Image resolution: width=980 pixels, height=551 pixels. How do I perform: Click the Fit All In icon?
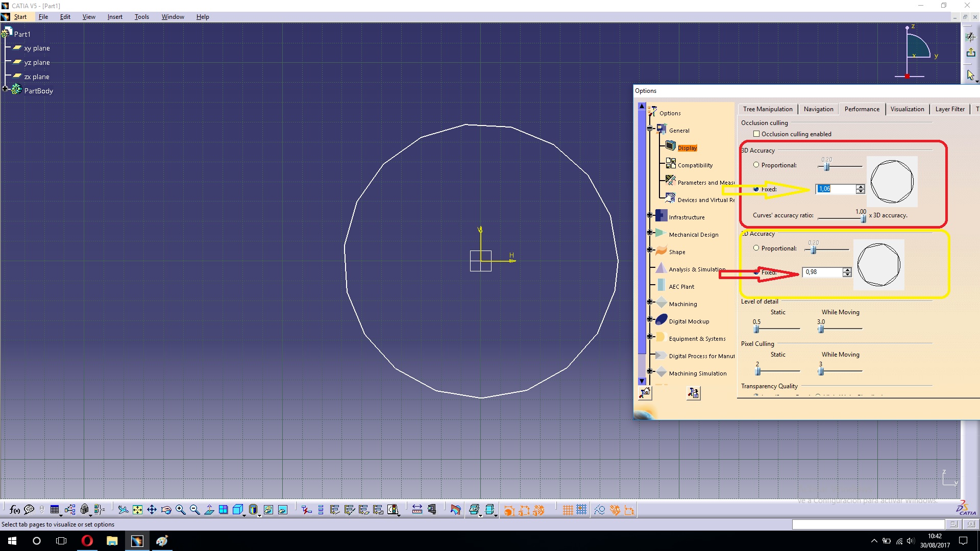coord(137,509)
